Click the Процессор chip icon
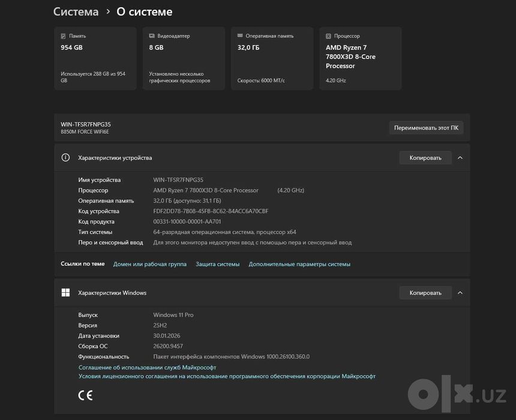Screen dimensions: 516x420 [328, 36]
